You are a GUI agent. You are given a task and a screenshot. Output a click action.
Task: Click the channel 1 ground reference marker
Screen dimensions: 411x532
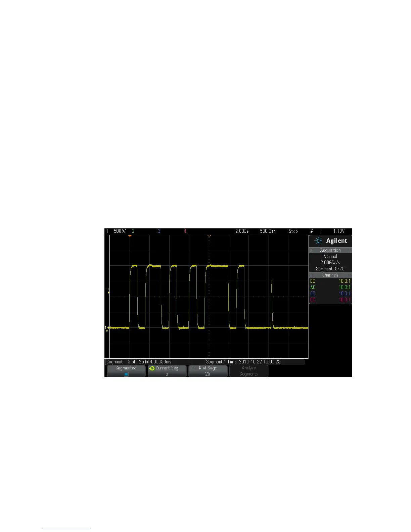pyautogui.click(x=107, y=328)
